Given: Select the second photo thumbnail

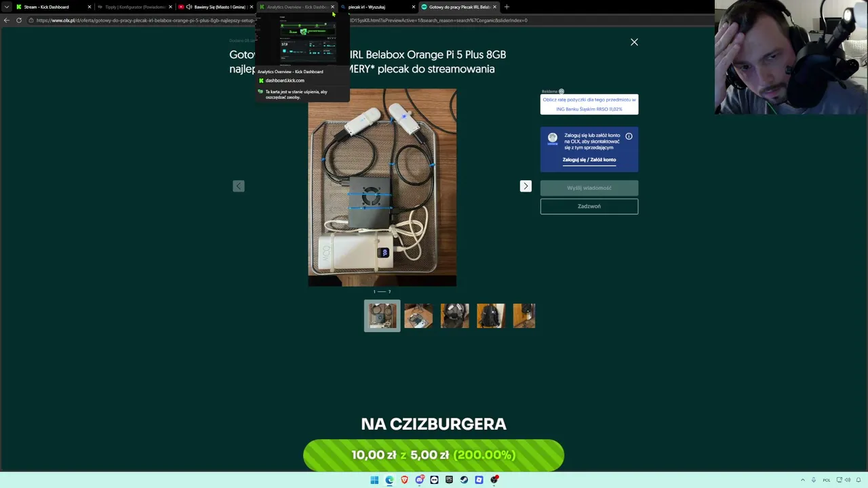Looking at the screenshot, I should [x=418, y=316].
